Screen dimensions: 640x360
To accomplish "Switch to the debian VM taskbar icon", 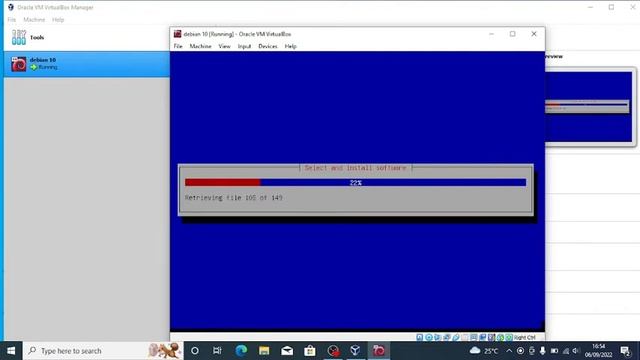I will (378, 351).
